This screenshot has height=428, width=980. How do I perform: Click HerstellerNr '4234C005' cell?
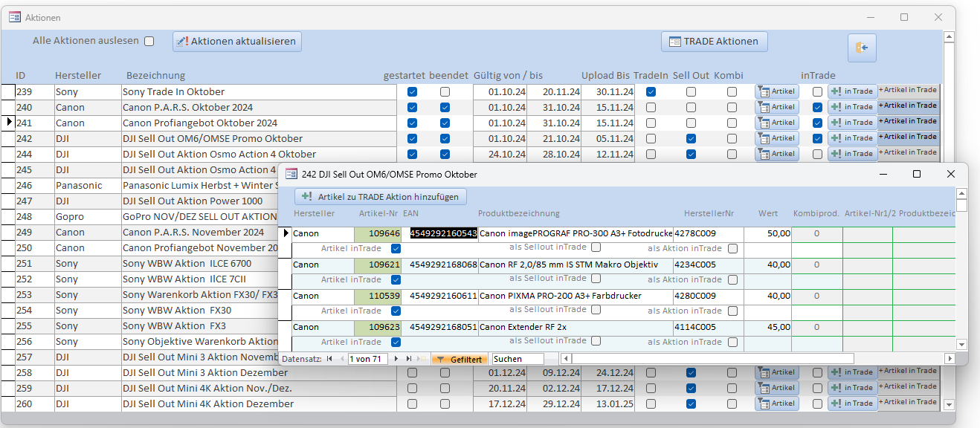[708, 265]
